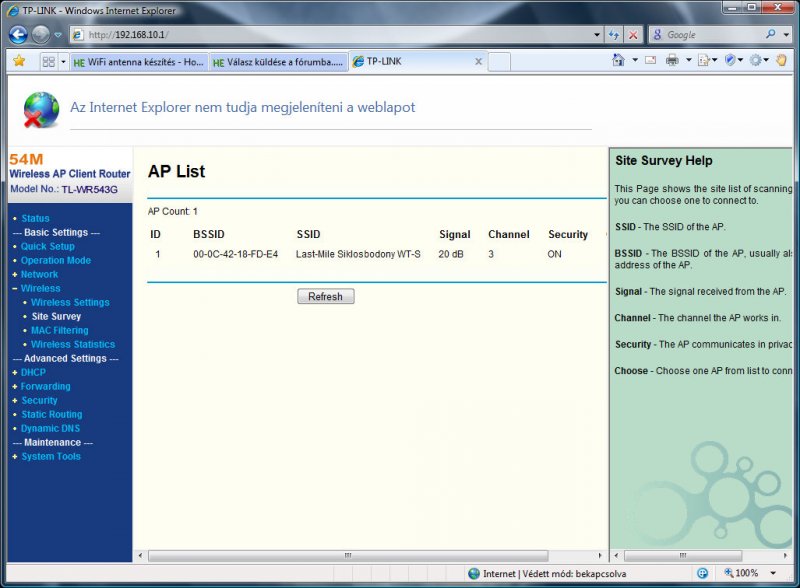
Task: Click the Internet zone globe status icon
Action: point(474,574)
